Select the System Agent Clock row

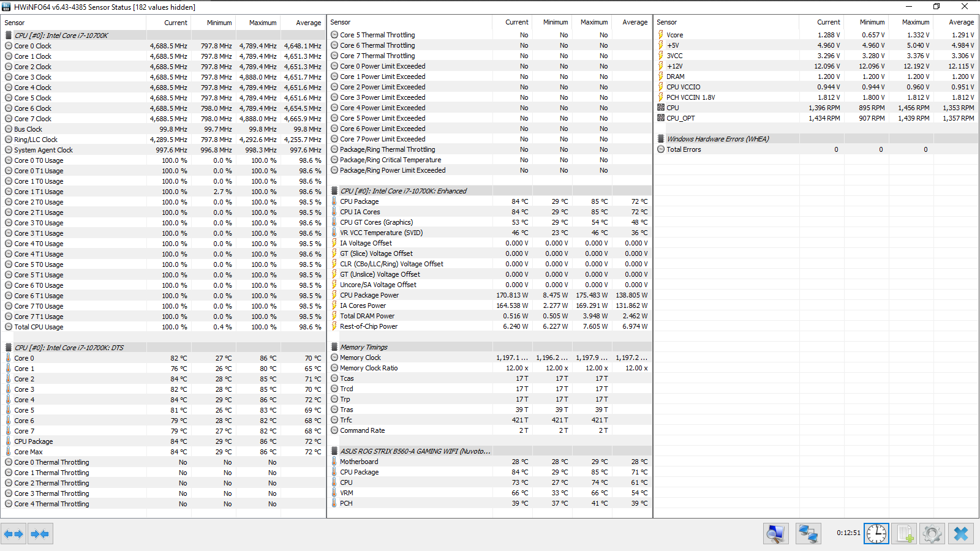coord(163,150)
